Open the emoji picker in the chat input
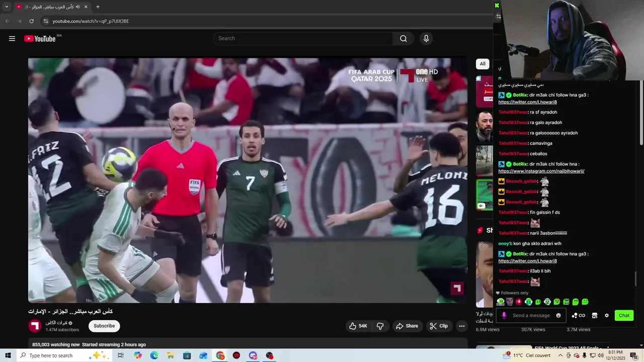 click(x=558, y=315)
